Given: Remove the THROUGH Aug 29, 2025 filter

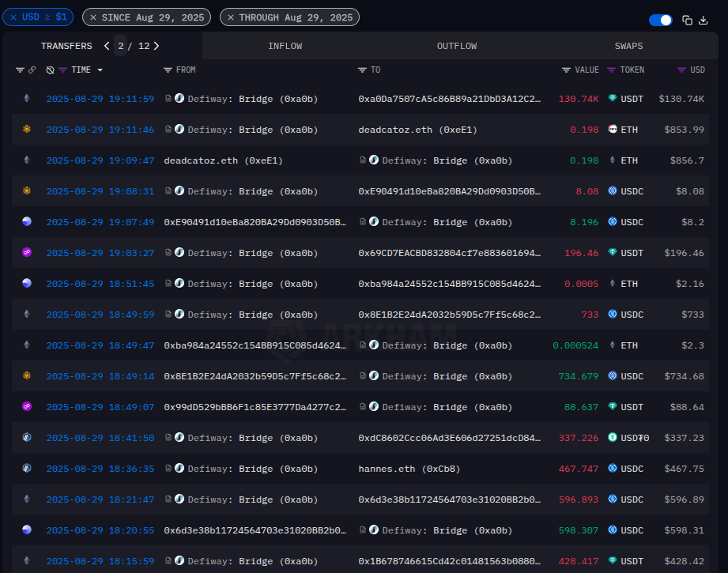Looking at the screenshot, I should click(230, 17).
